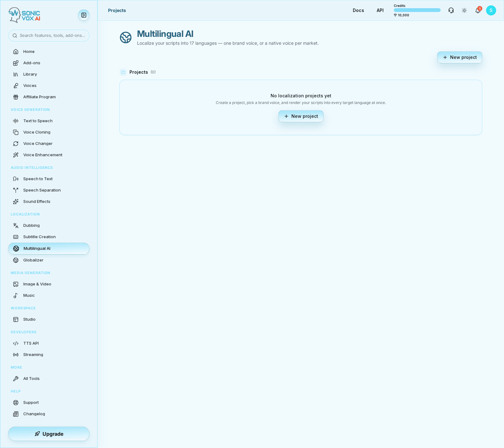Open the support headset icon in the header

pyautogui.click(x=451, y=10)
